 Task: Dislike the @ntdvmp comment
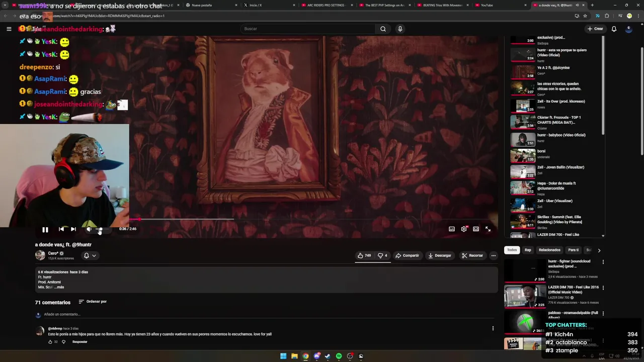point(63,342)
